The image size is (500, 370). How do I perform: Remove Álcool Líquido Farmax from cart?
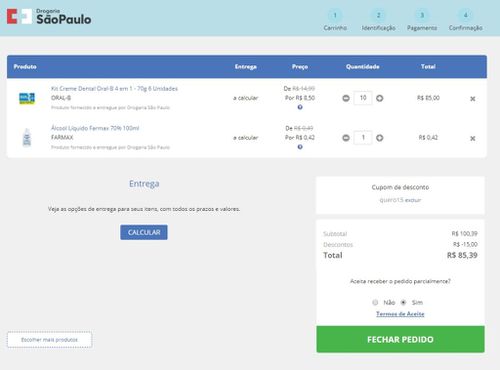[473, 138]
